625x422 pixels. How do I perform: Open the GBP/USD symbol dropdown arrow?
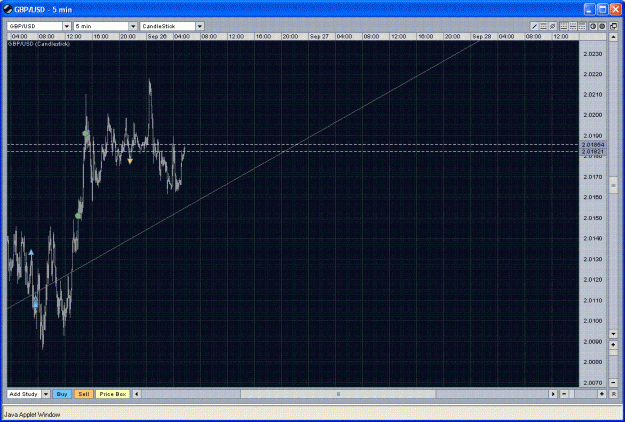click(67, 26)
